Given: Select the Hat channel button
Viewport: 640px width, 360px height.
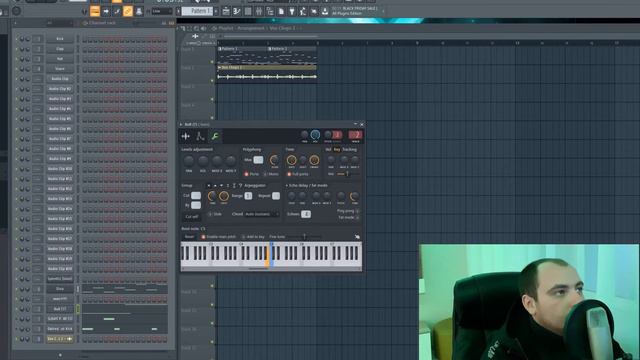Looking at the screenshot, I should click(60, 59).
